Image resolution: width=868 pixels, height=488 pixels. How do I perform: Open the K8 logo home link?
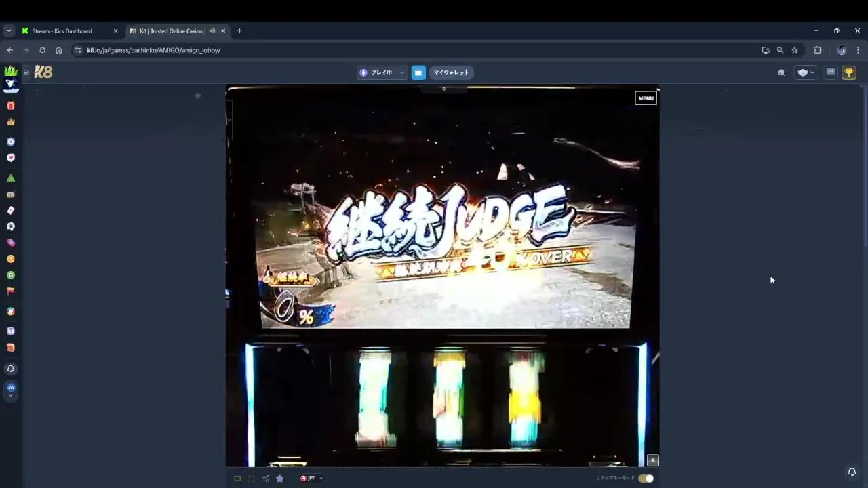tap(43, 72)
